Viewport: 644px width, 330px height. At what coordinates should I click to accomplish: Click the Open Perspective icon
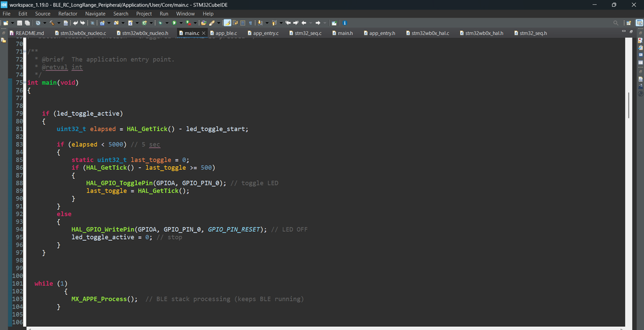[628, 23]
